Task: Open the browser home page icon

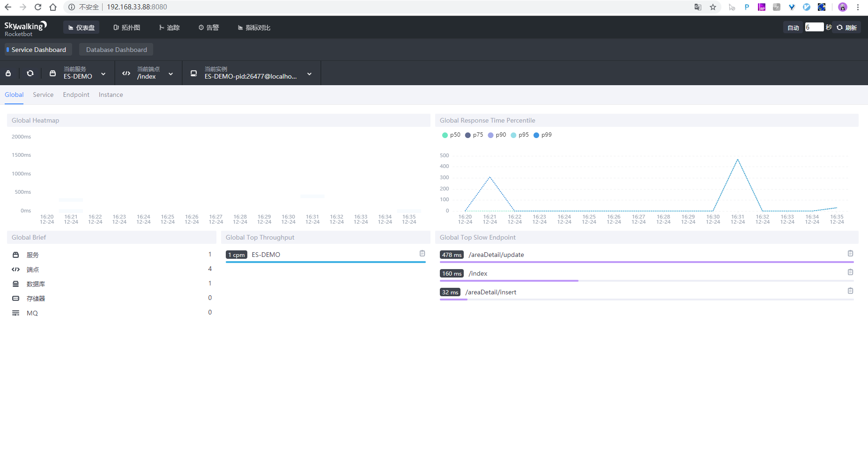Action: click(53, 7)
